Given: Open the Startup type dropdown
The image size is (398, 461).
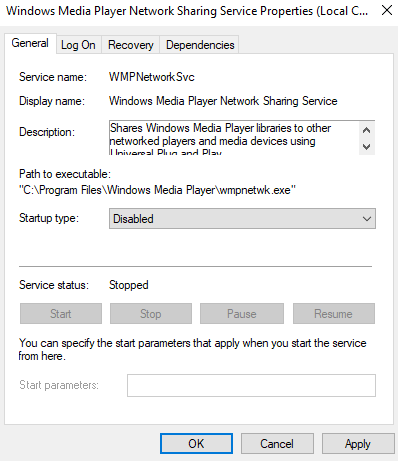Looking at the screenshot, I should tap(242, 219).
